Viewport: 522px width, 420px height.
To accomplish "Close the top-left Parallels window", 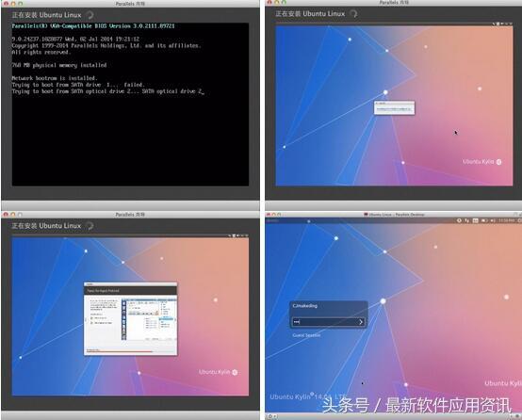I will (6, 4).
